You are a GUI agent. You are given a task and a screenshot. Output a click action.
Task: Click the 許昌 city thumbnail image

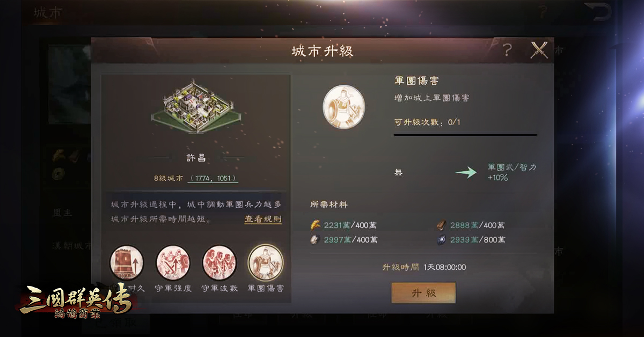coord(196,108)
